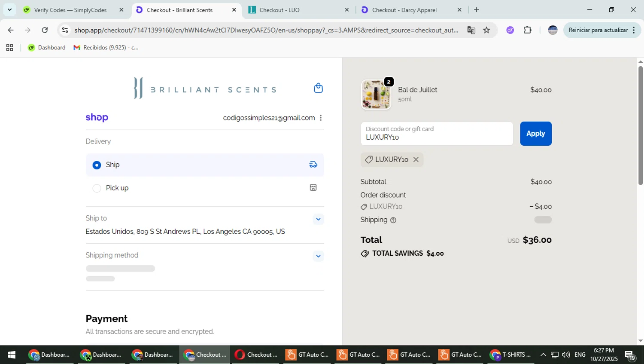Click the browser address bar URL
Screen dimensions: 644x364
pos(266,30)
